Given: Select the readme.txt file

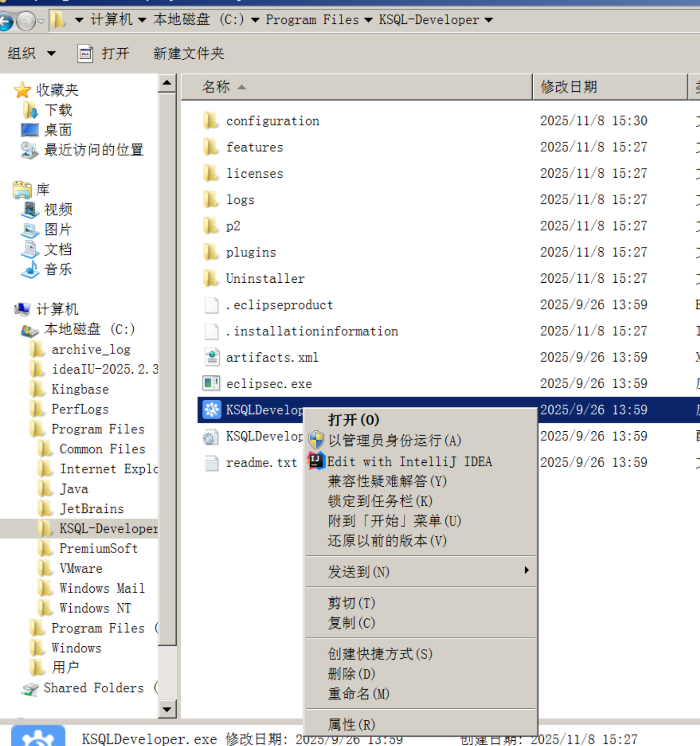Looking at the screenshot, I should pyautogui.click(x=261, y=462).
